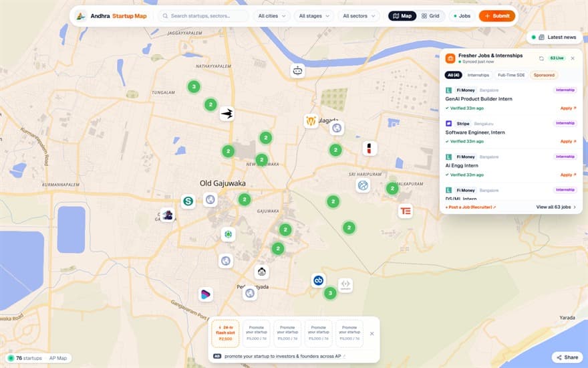588x368 pixels.
Task: Open the All cities dropdown
Action: [271, 16]
